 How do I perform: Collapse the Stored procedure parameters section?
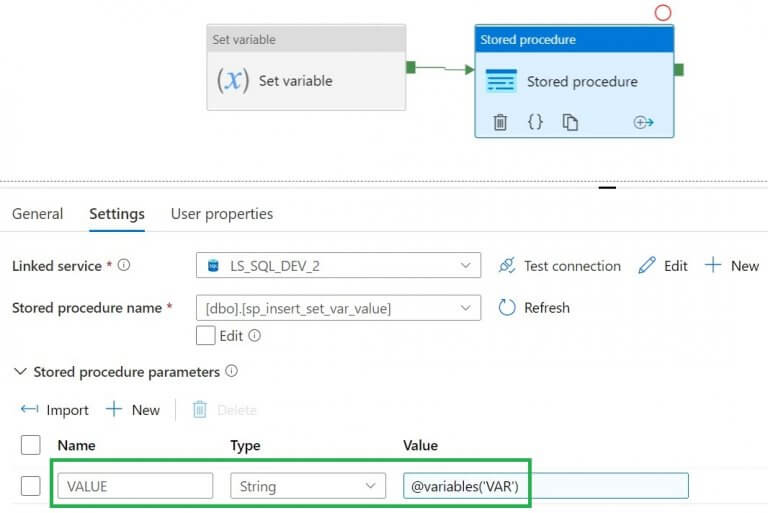tap(20, 372)
